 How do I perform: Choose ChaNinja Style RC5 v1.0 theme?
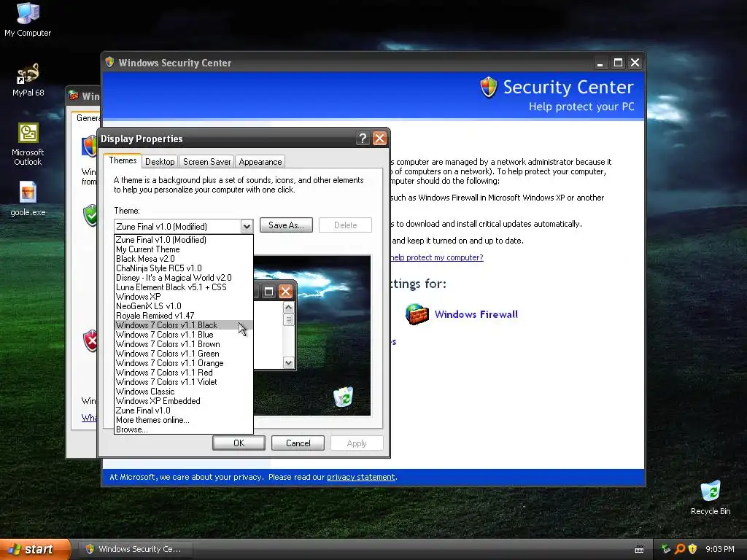point(183,268)
